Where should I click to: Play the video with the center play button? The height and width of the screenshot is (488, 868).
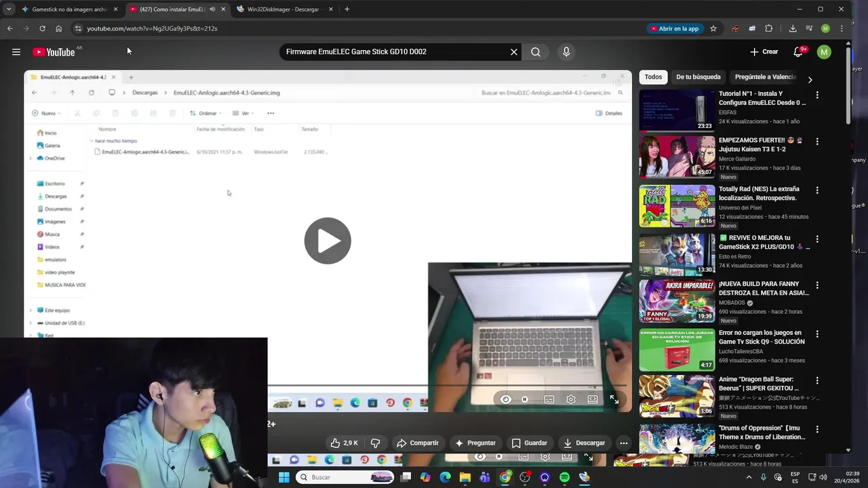(x=328, y=241)
